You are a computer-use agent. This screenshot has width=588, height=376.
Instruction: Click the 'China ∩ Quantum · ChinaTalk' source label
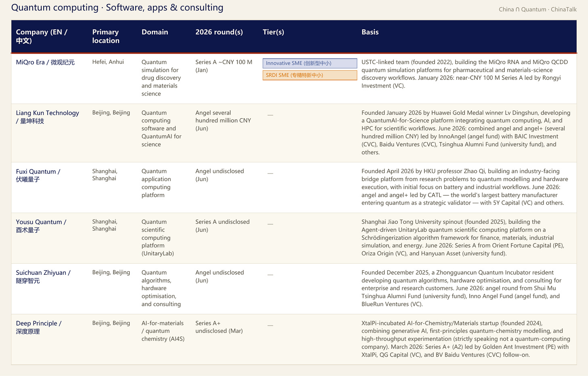coord(538,9)
